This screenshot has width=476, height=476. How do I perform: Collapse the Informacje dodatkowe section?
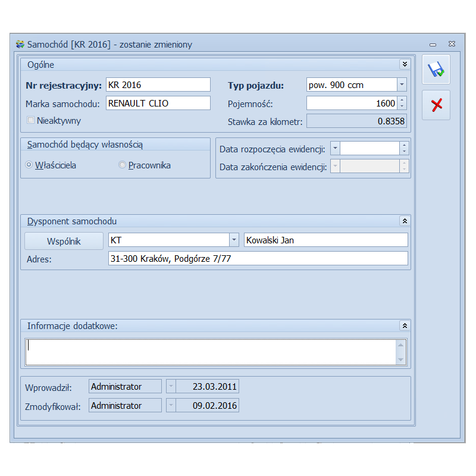[x=405, y=325]
